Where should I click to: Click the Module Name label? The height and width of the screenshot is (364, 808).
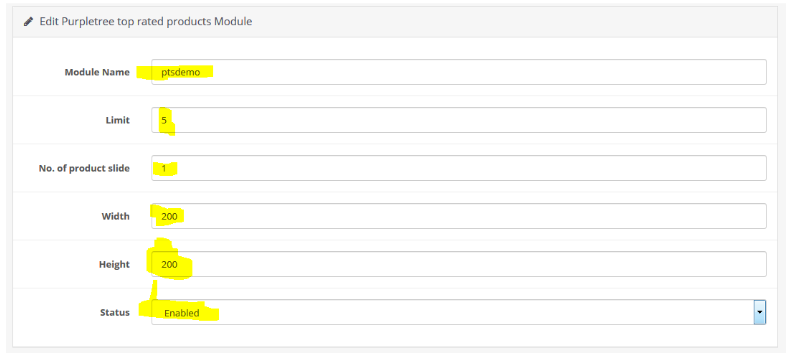tap(97, 72)
